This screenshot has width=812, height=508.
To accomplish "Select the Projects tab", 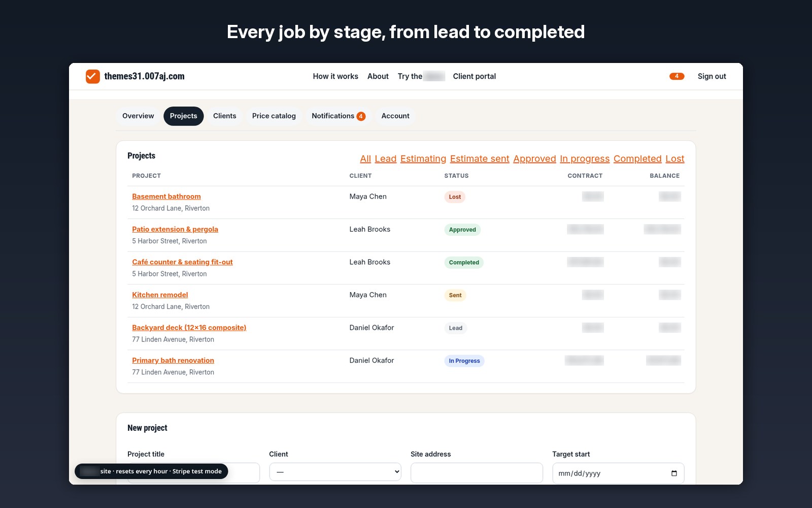I will click(183, 116).
